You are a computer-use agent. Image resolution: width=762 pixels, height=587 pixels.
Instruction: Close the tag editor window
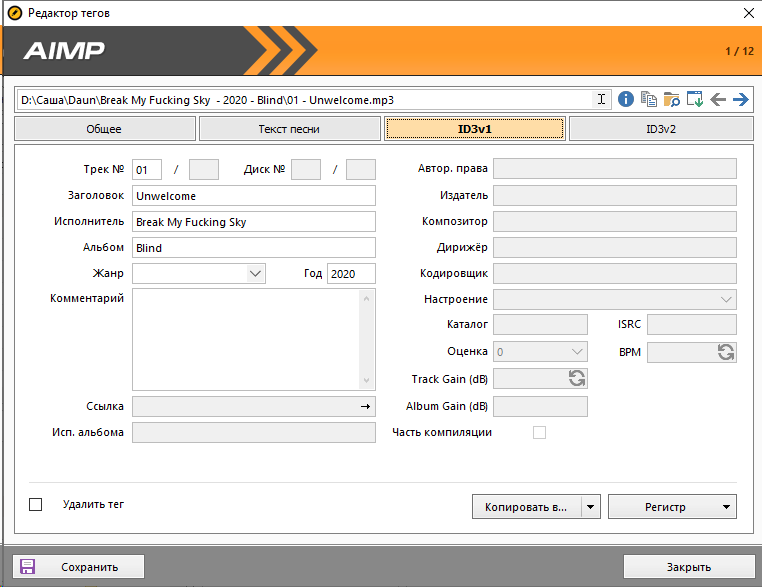(749, 13)
